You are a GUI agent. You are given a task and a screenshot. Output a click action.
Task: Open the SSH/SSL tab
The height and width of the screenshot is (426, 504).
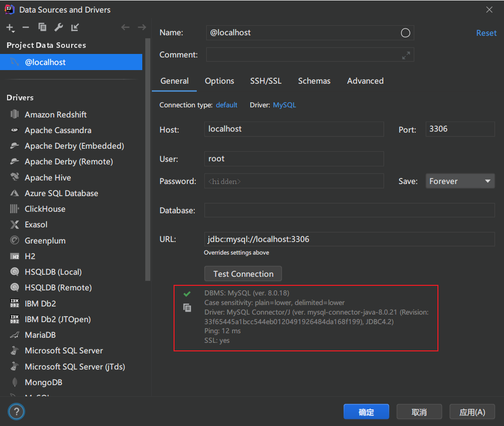click(x=266, y=81)
